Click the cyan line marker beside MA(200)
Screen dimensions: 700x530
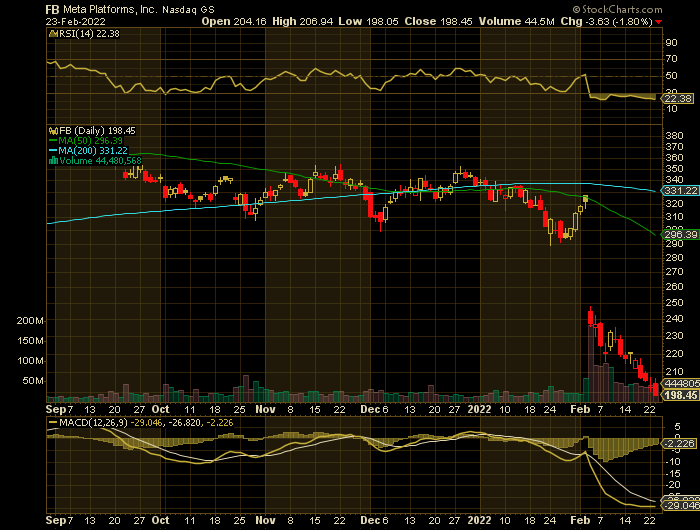[53, 151]
